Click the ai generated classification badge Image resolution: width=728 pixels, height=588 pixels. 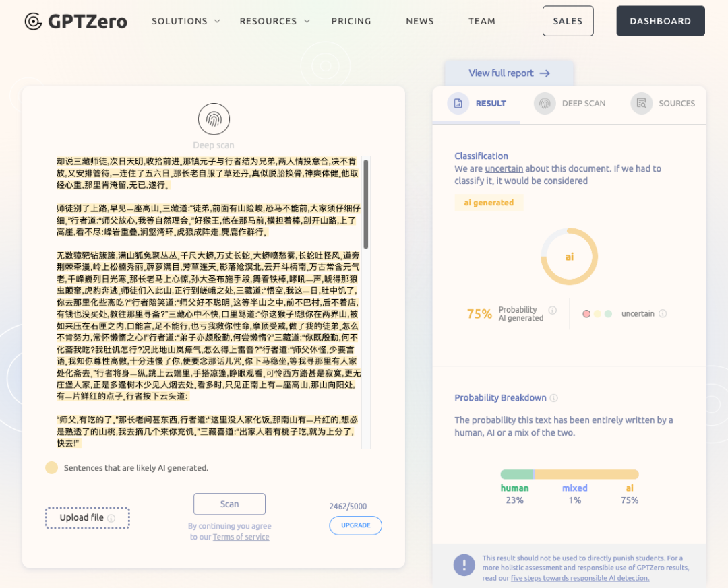[489, 203]
